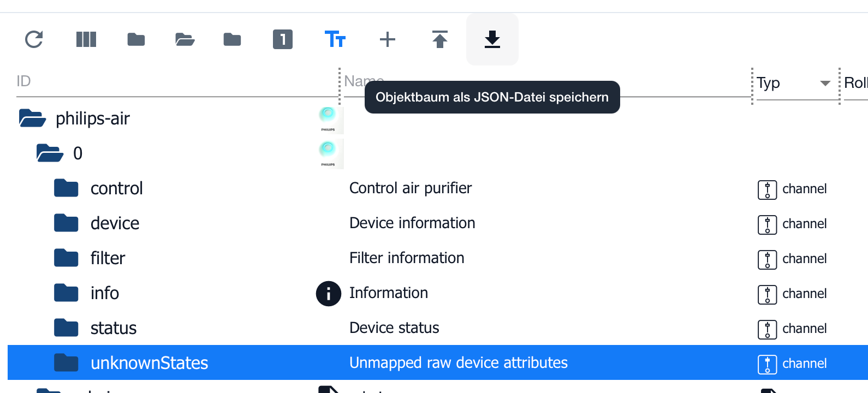The width and height of the screenshot is (868, 393).
Task: Add new object with plus icon
Action: pyautogui.click(x=388, y=39)
